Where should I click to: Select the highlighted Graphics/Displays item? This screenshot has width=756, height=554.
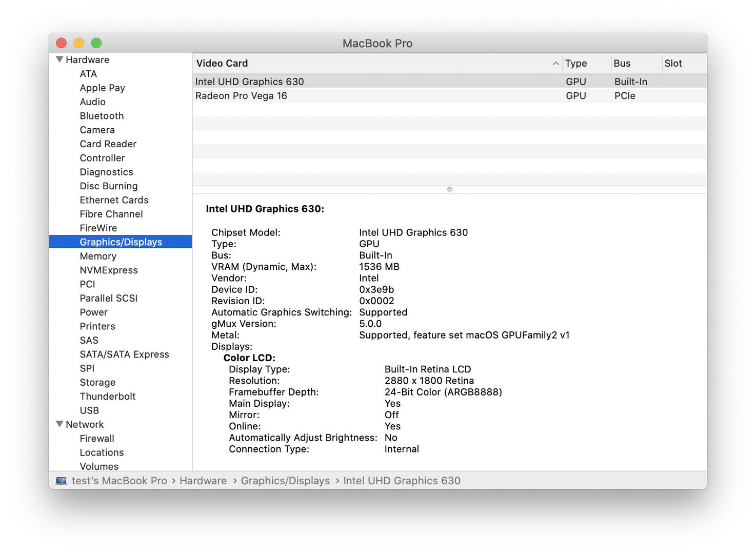(x=121, y=242)
